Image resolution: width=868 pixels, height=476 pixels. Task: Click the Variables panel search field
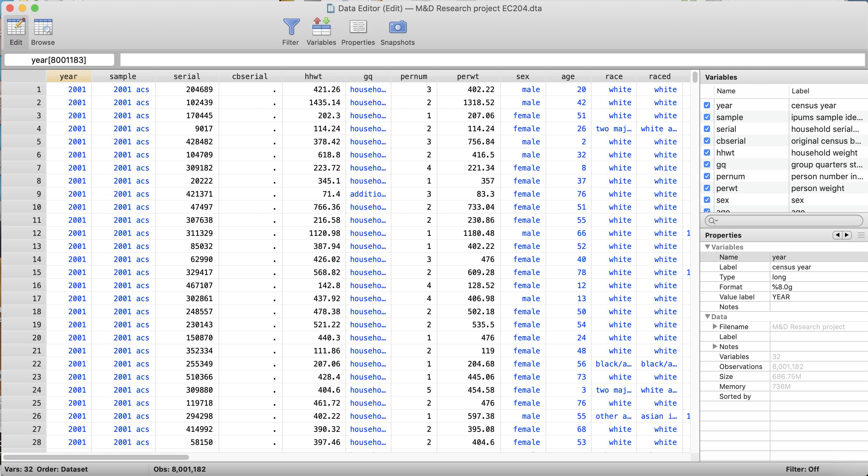(784, 221)
